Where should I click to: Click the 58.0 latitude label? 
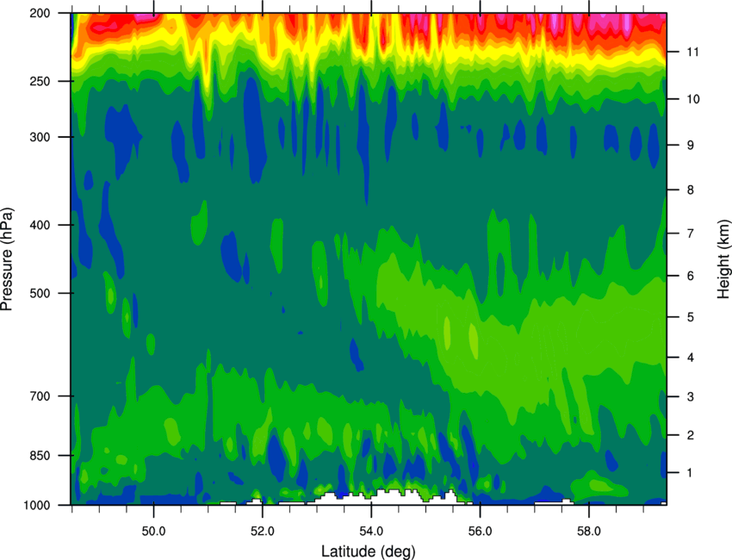click(589, 532)
